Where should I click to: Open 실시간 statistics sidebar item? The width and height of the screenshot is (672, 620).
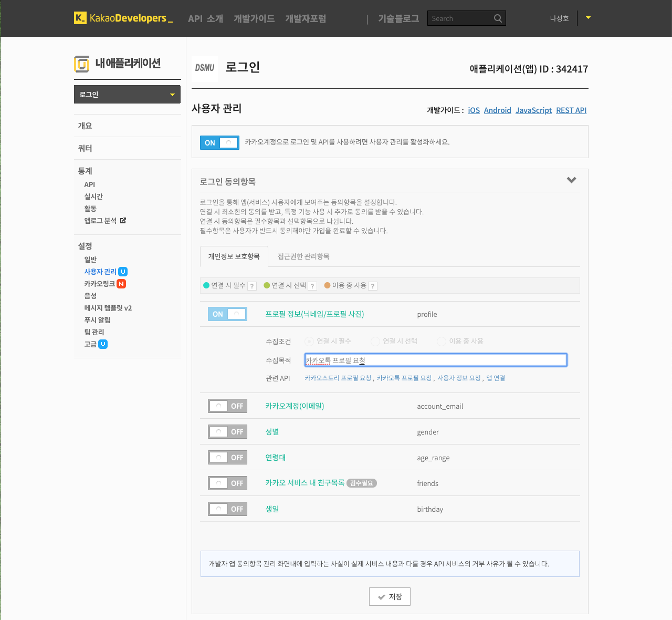pyautogui.click(x=93, y=197)
